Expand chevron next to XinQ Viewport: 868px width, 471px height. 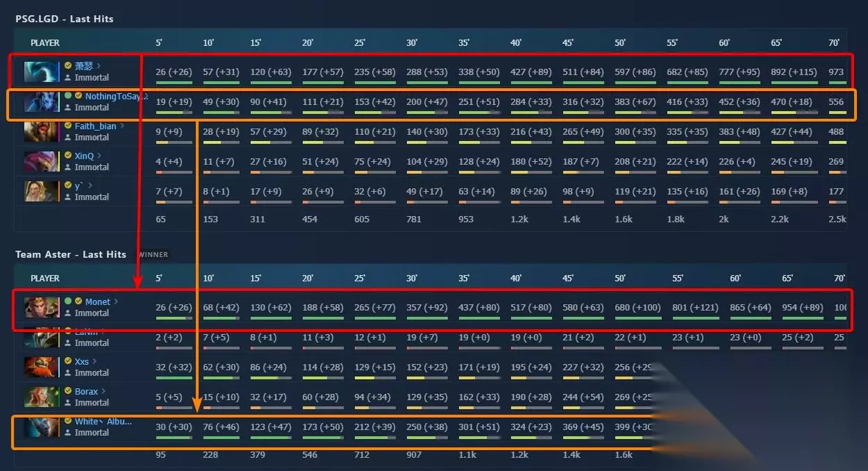99,156
